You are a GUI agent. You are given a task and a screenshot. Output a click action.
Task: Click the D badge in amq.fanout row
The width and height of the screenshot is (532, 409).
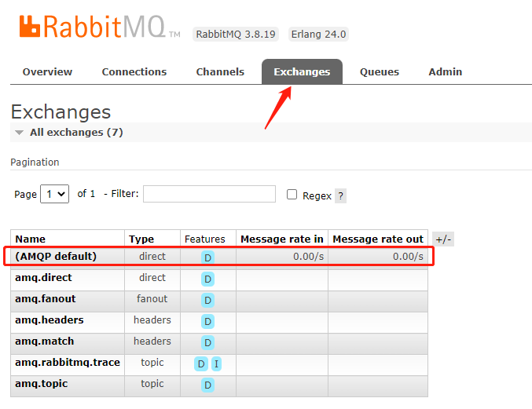(207, 300)
